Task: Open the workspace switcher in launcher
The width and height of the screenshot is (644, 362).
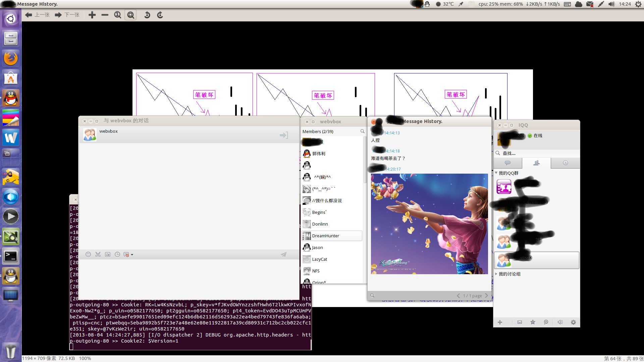Action: [11, 157]
